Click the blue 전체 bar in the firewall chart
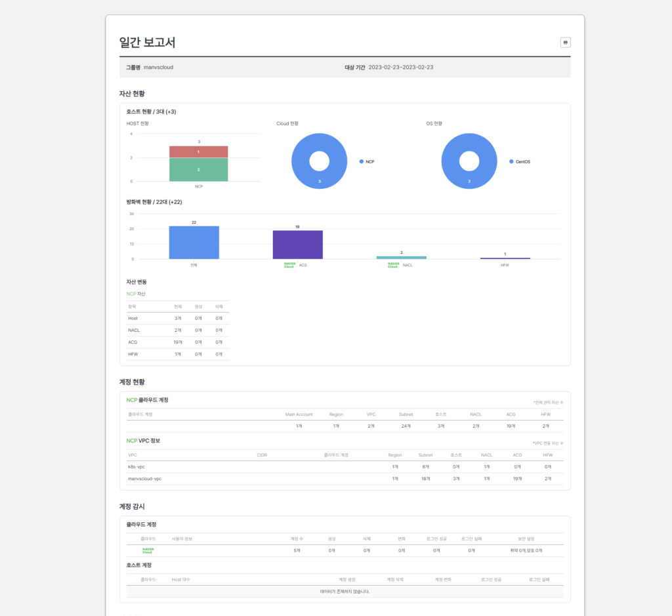672x616 pixels. 193,241
